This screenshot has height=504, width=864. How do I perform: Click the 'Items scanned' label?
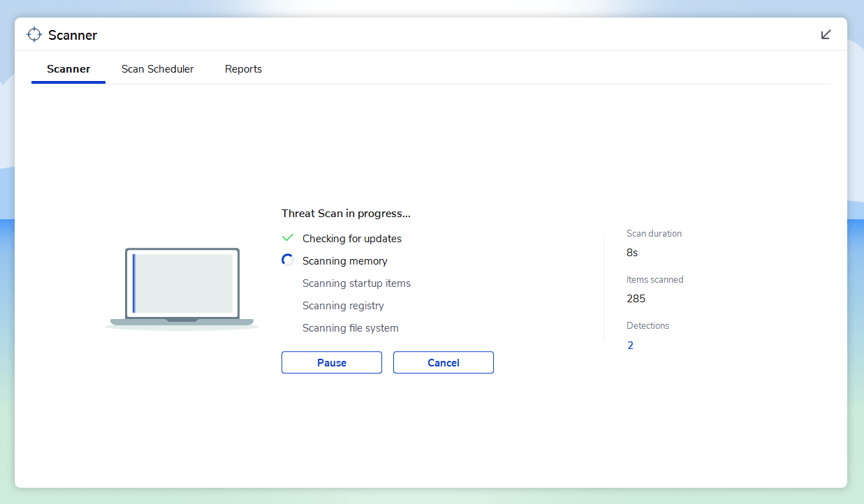tap(655, 280)
